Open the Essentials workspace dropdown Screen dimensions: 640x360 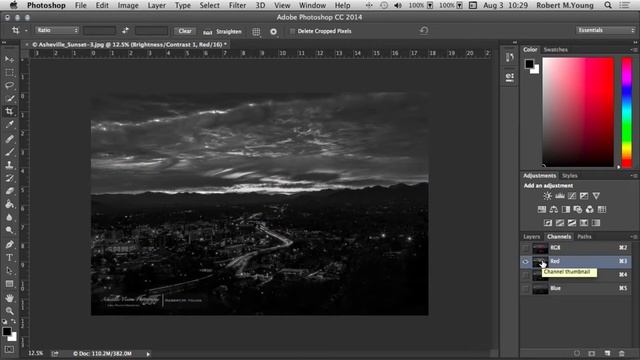(x=605, y=30)
